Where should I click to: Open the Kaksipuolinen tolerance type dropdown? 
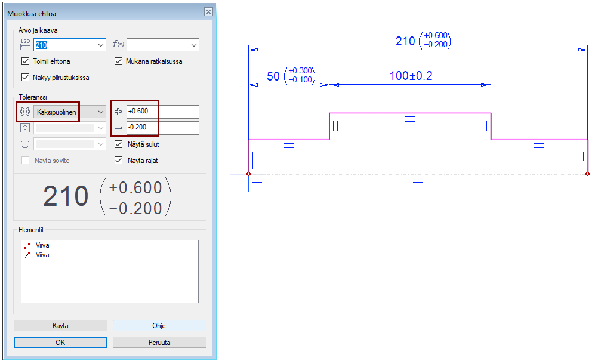click(x=100, y=112)
